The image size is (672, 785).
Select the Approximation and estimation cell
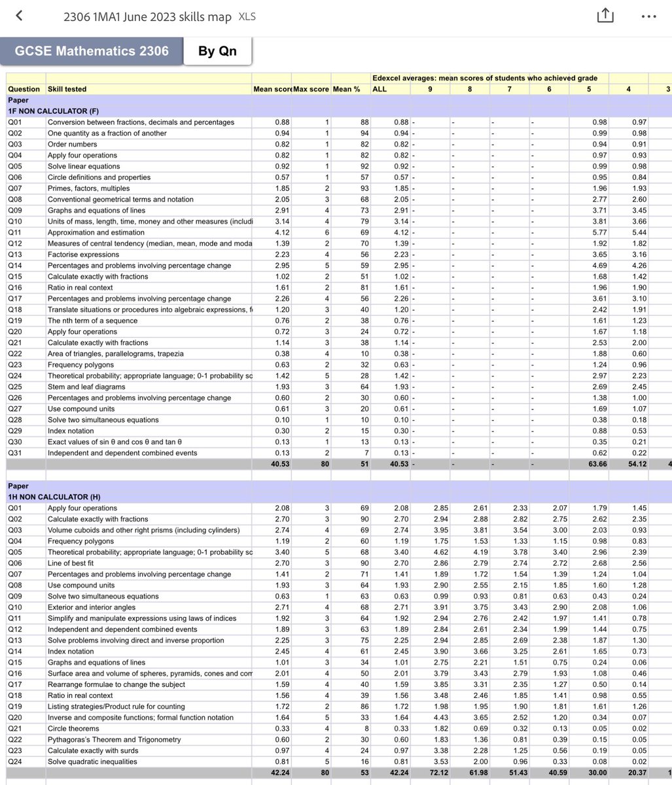[x=149, y=232]
